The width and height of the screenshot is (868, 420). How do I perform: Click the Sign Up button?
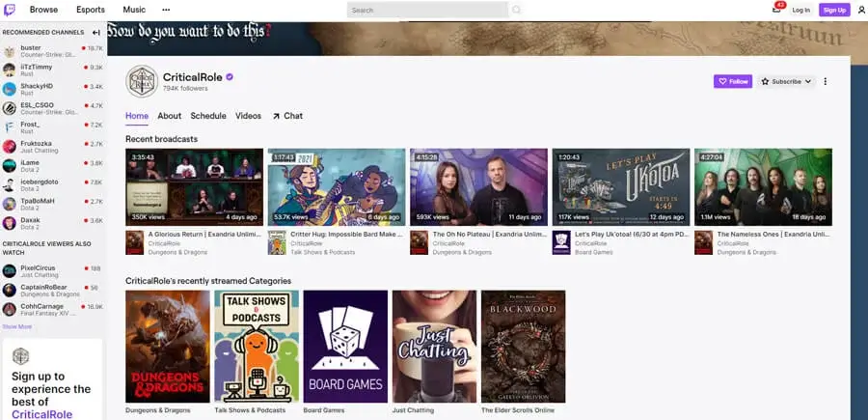(x=834, y=10)
